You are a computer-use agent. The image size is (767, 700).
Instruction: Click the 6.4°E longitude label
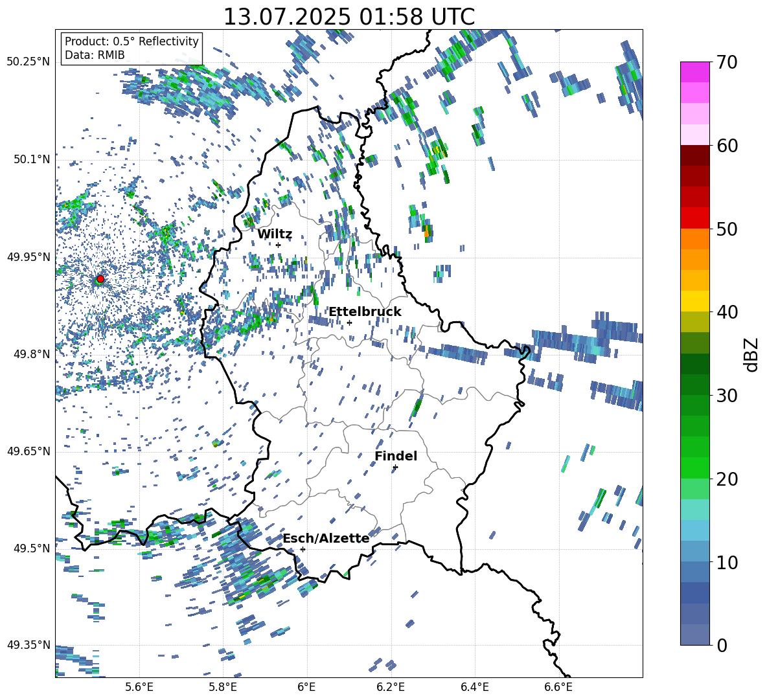[x=474, y=687]
